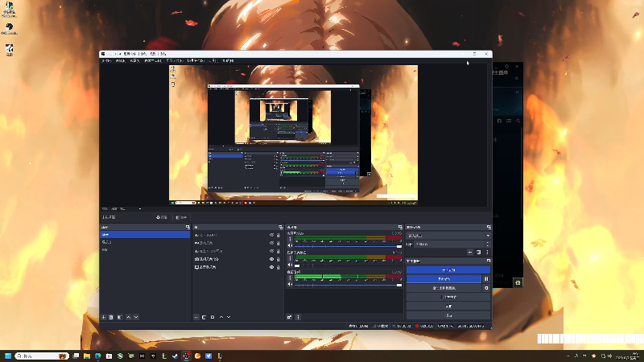
Task: Toggle lock on the camera-icon source
Action: [x=279, y=259]
